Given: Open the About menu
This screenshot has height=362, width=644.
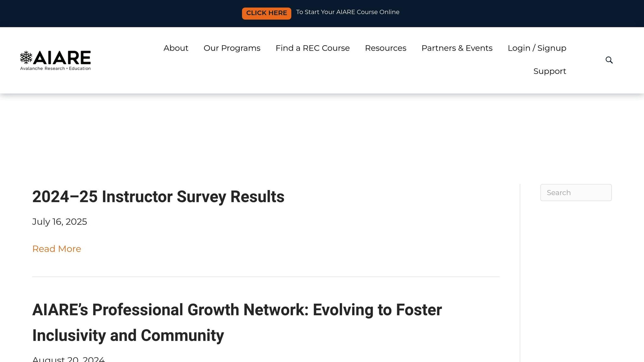Looking at the screenshot, I should 176,48.
